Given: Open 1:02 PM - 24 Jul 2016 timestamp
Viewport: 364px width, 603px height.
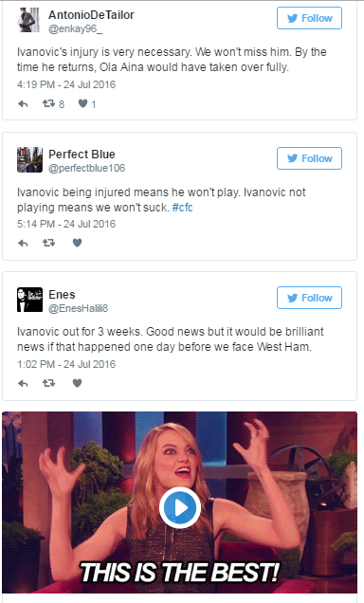Looking at the screenshot, I should coord(66,364).
